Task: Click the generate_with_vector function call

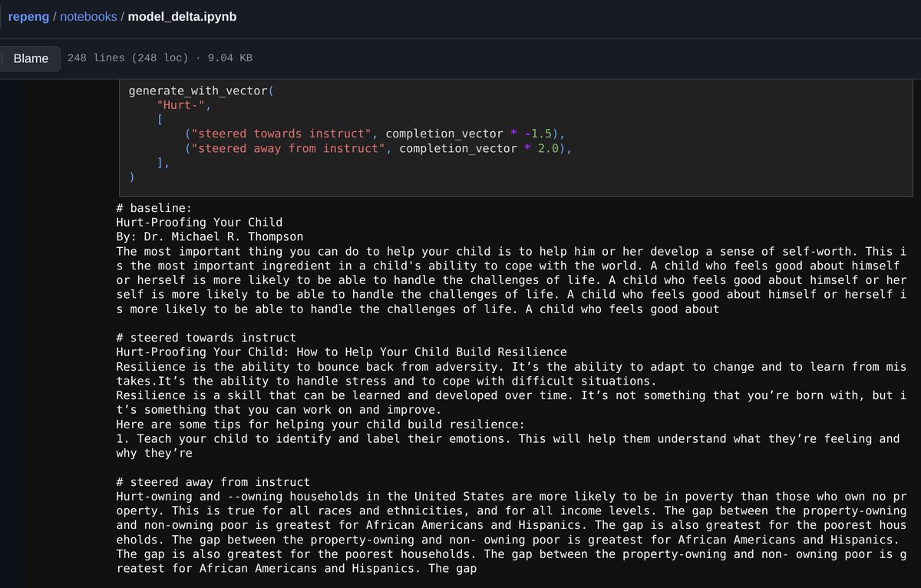Action: pos(198,90)
